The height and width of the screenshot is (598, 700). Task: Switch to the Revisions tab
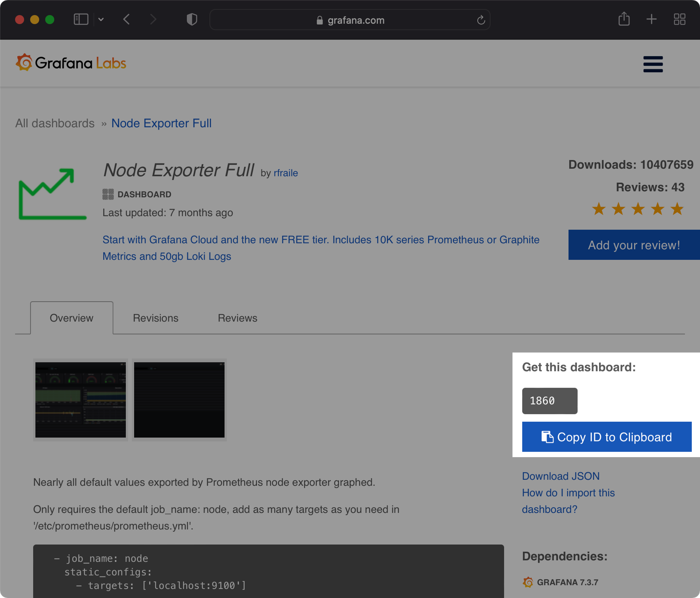point(155,318)
